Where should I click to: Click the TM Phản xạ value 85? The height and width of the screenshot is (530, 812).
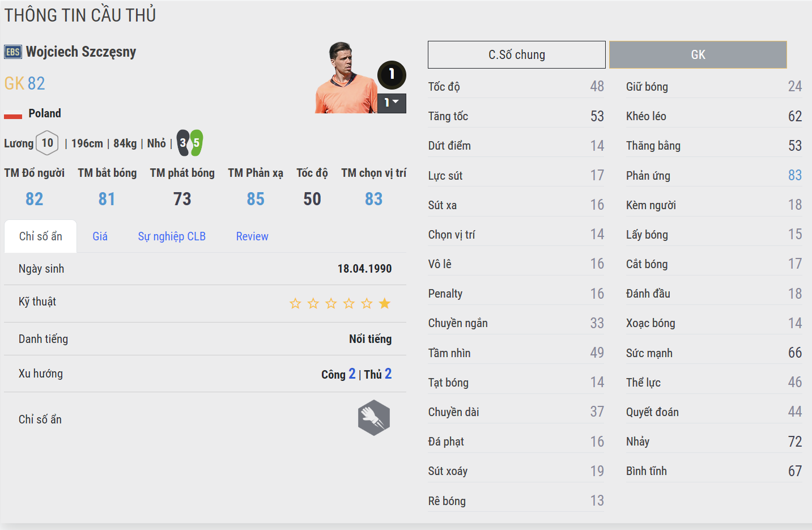point(256,199)
